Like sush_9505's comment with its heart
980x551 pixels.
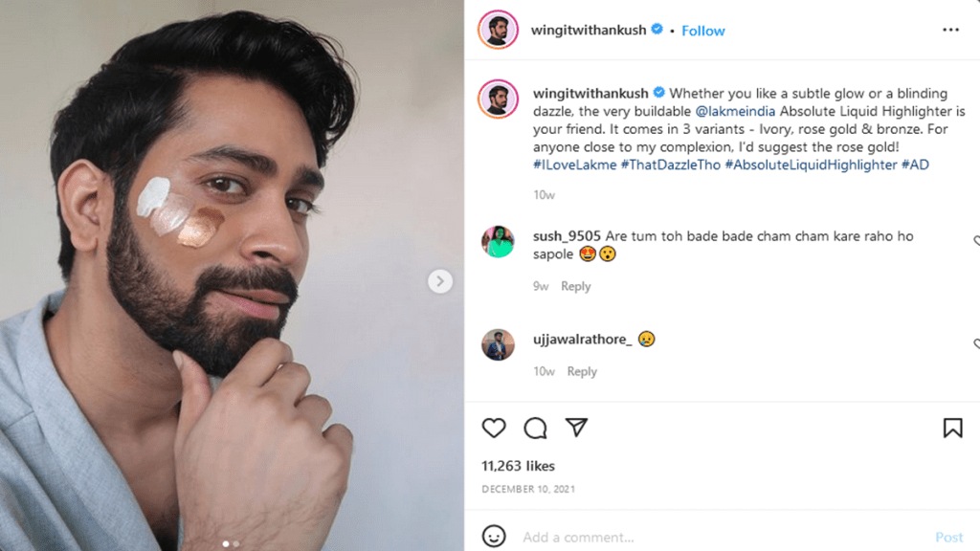click(976, 241)
